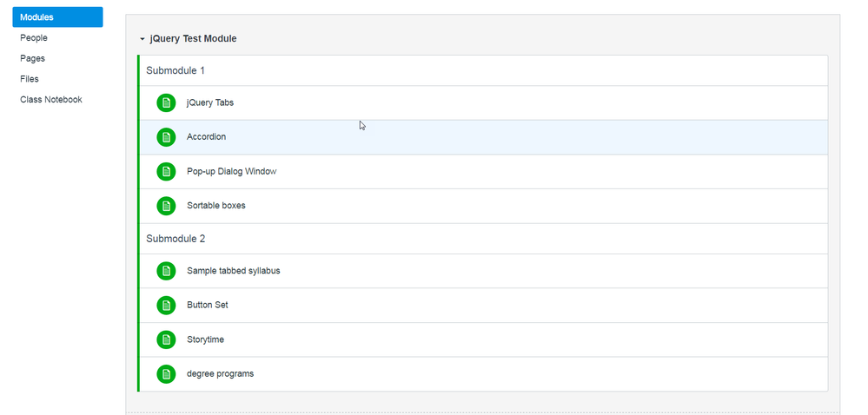Screen dimensions: 868x415
Task: Open Pages from the course menu
Action: [x=32, y=58]
